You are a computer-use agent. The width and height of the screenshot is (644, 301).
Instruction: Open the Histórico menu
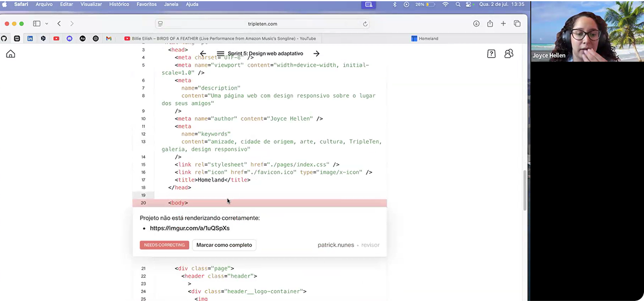[119, 4]
